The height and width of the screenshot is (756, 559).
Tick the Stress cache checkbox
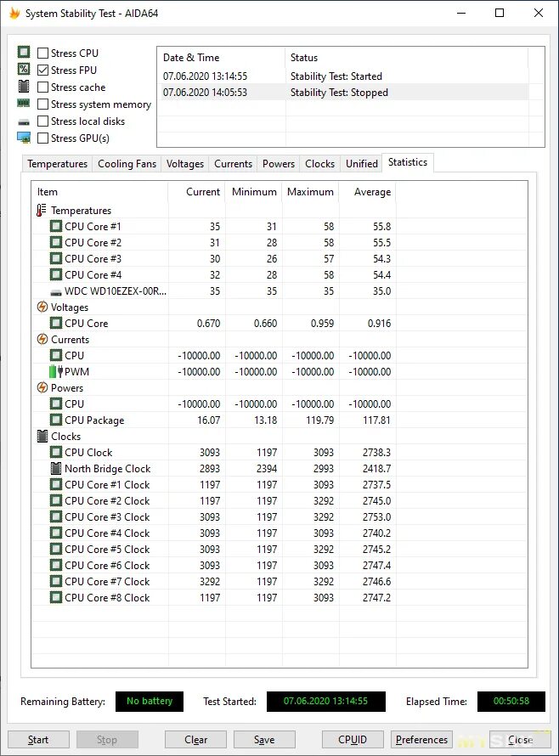coord(43,87)
